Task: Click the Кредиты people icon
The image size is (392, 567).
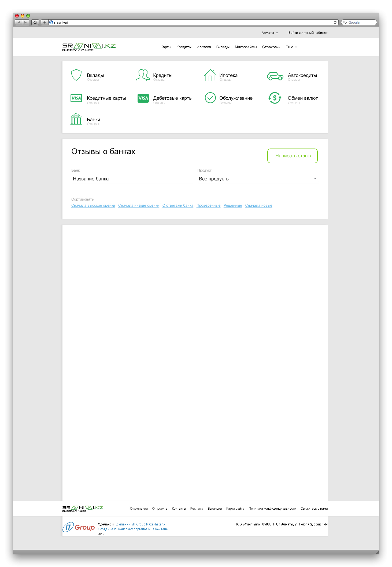Action: click(143, 75)
